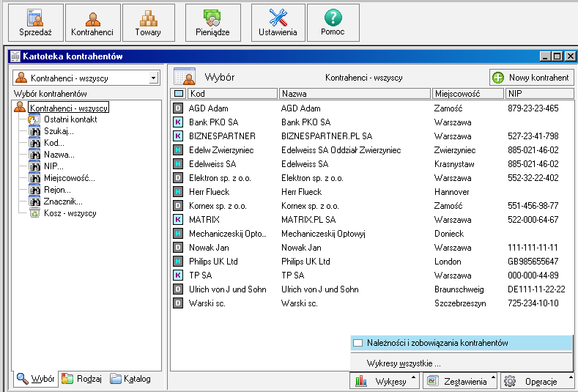
Task: Switch to the Katalog tab
Action: 130,379
